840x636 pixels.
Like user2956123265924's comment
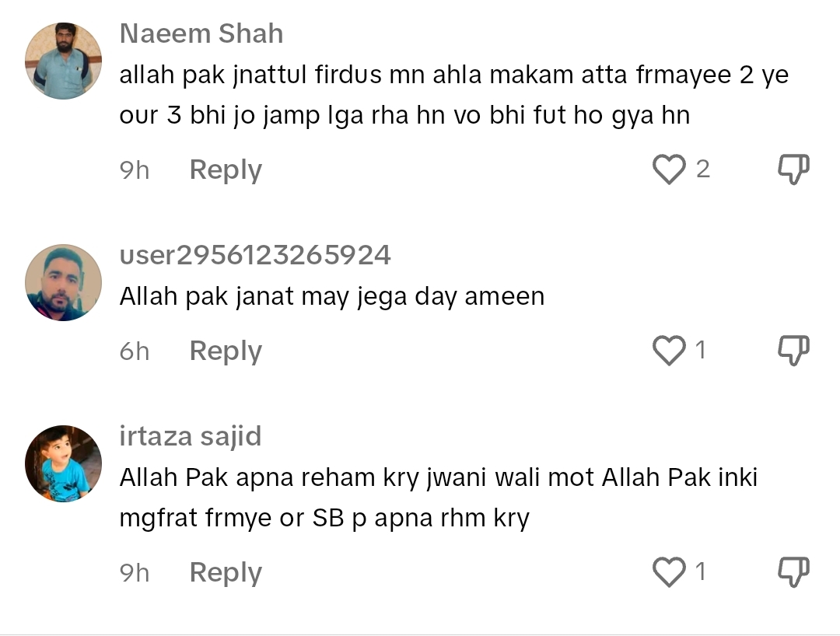pos(668,351)
